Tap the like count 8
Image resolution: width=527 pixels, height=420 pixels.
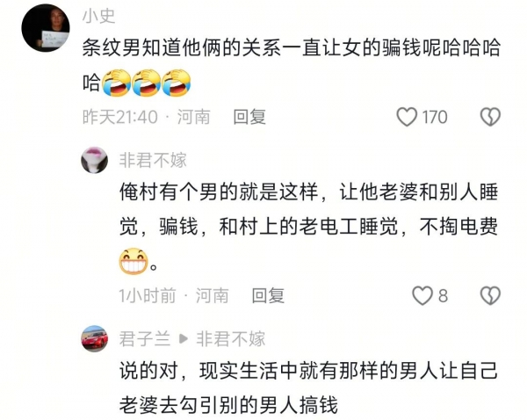[x=443, y=296]
